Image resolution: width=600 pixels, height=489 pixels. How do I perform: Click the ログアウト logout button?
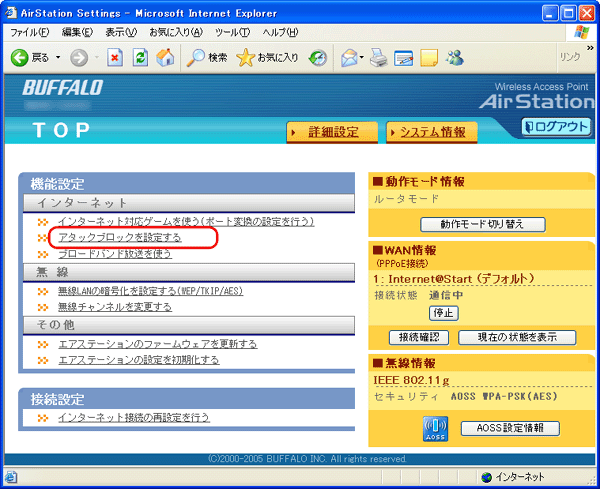coord(557,127)
